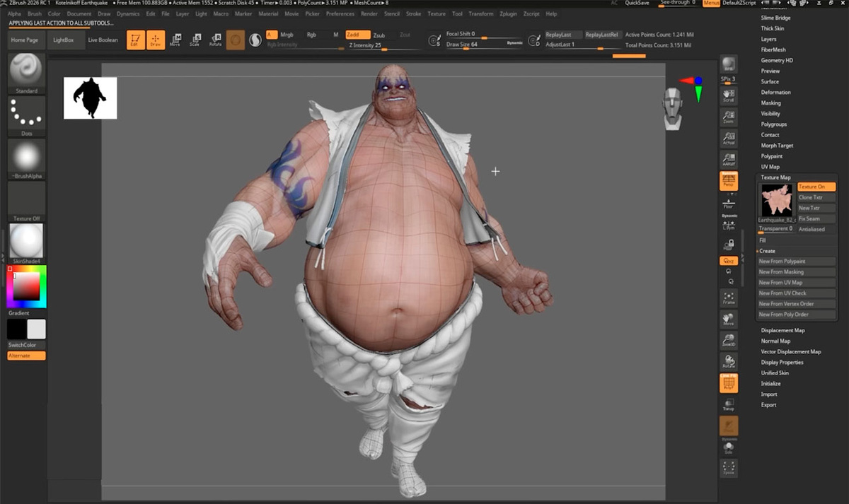Viewport: 849px width, 504px height.
Task: Toggle Xyz rotation mode
Action: [729, 261]
